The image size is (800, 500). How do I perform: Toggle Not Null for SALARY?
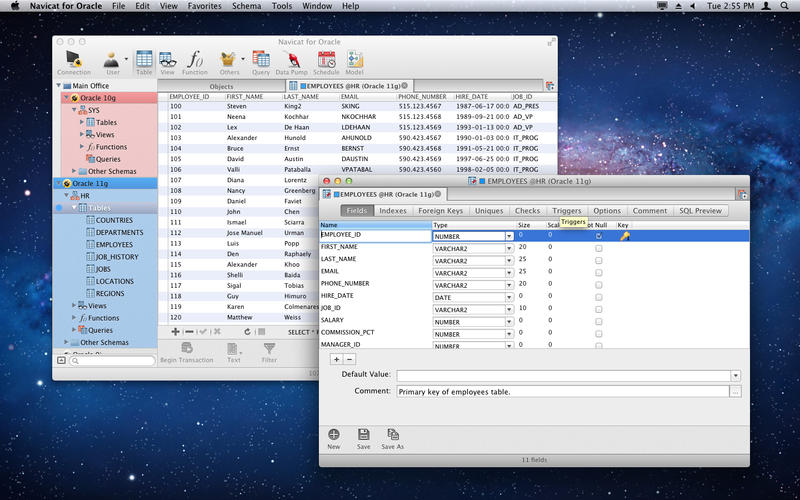598,322
